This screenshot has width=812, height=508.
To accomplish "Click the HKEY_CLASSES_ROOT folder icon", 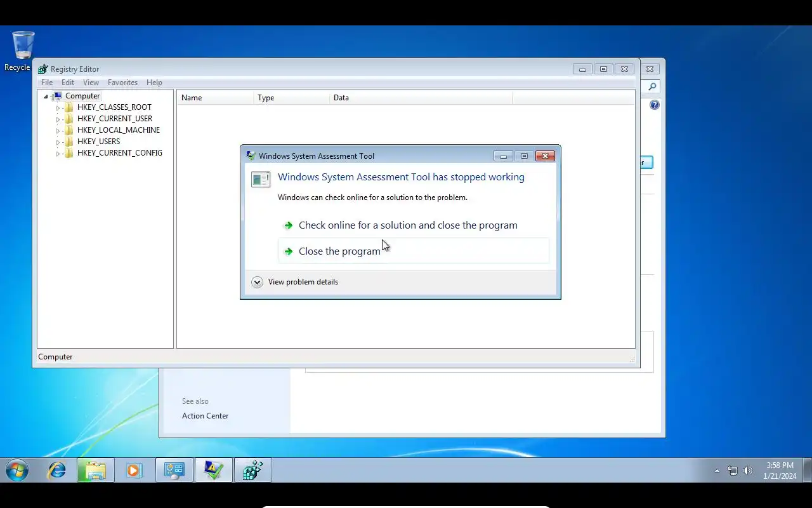I will pyautogui.click(x=69, y=107).
